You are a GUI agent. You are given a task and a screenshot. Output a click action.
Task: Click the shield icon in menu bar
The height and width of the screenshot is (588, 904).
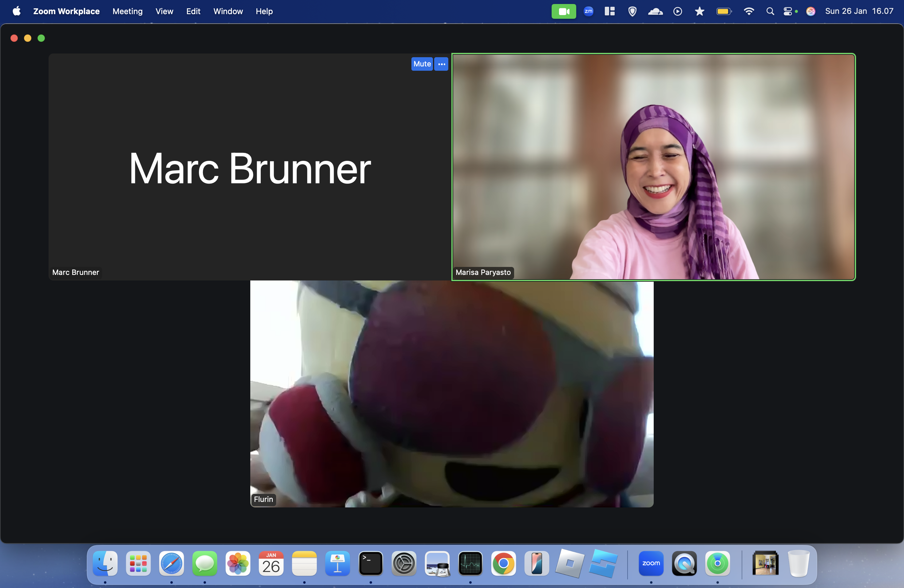click(632, 11)
